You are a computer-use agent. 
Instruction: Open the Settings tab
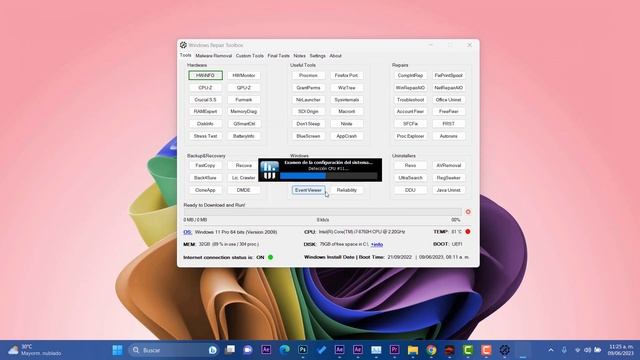(318, 56)
